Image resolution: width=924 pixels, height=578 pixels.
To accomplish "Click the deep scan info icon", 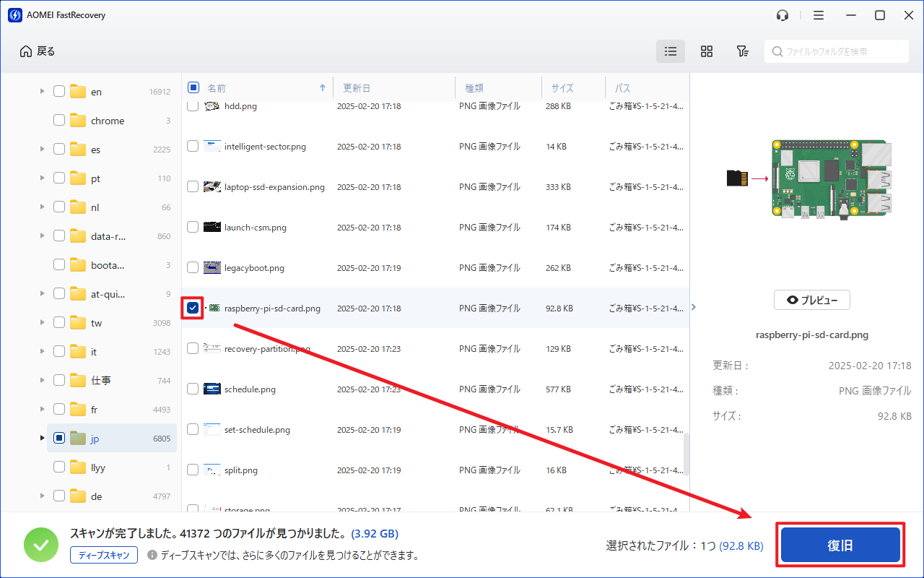I will [x=152, y=556].
